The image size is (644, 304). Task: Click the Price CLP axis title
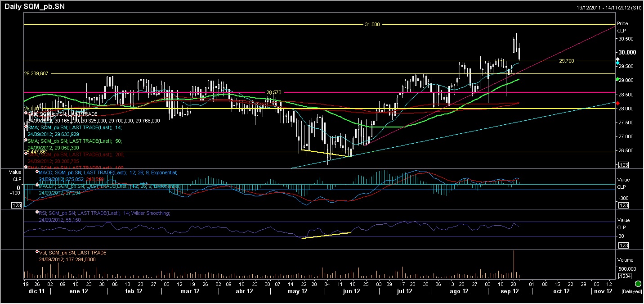click(622, 27)
